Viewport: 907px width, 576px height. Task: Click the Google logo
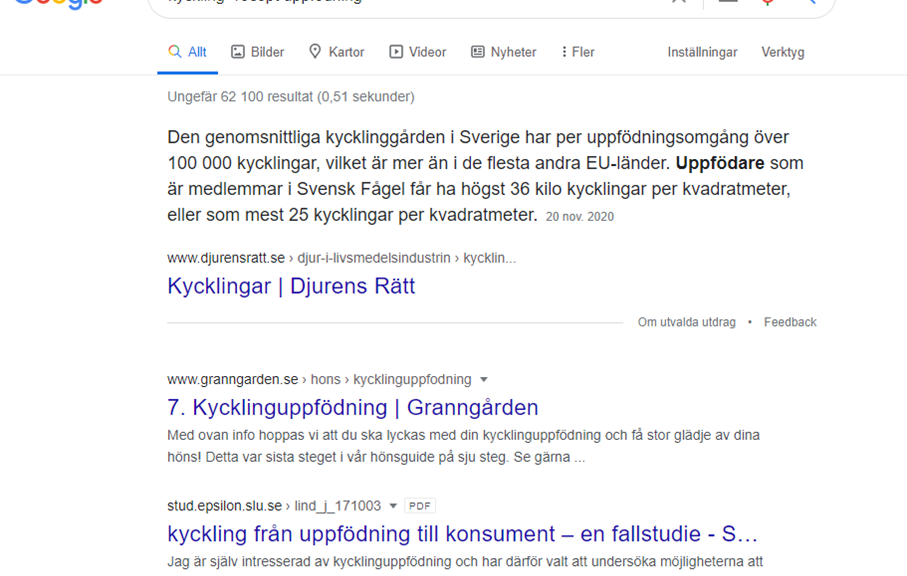point(58,3)
